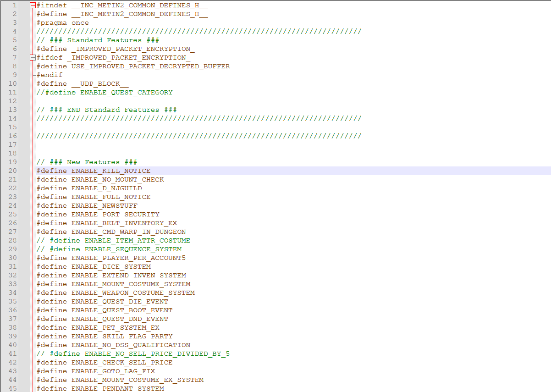
Task: Click the END Standard Features comment
Action: point(105,110)
